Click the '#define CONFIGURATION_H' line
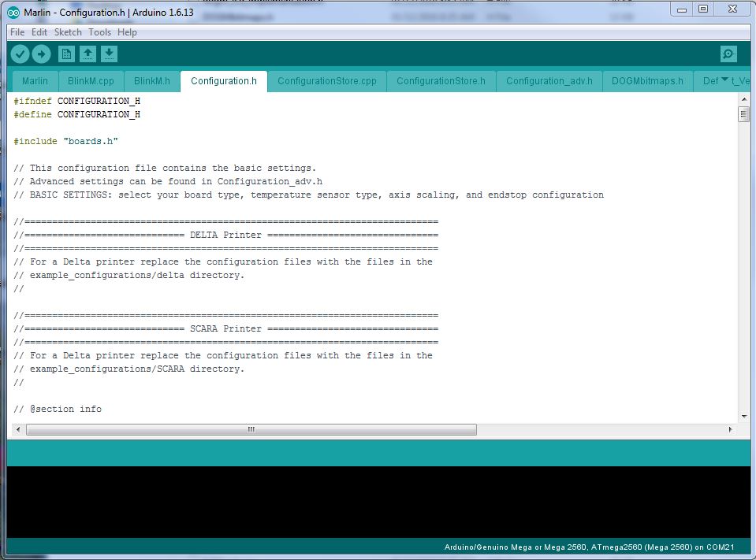Viewport: 756px width, 560px height. click(x=77, y=115)
